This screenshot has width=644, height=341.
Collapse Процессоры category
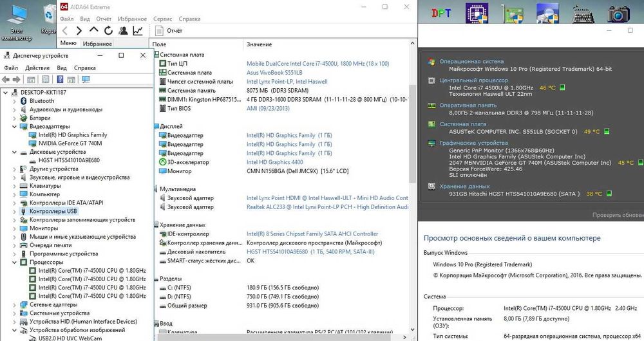[x=14, y=263]
